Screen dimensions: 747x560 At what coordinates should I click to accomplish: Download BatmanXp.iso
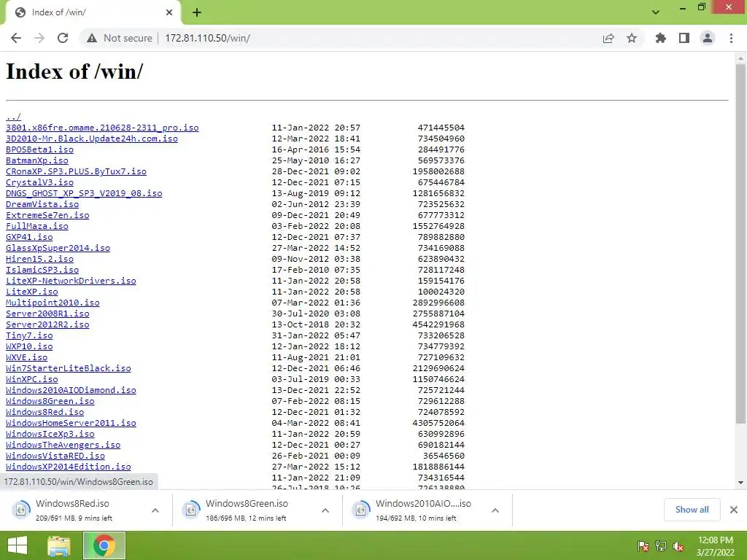point(37,160)
